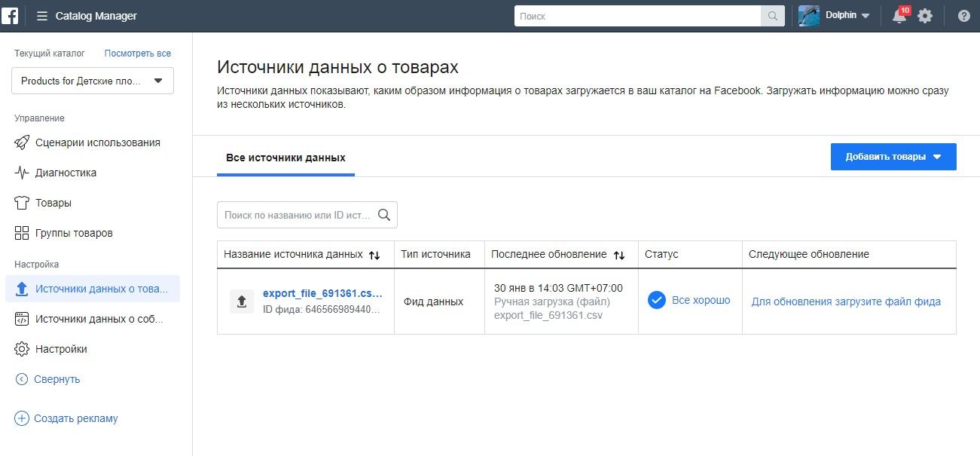Viewport: 980px width, 456px height.
Task: Click Для обновления загрузите файл фида link
Action: pyautogui.click(x=846, y=301)
